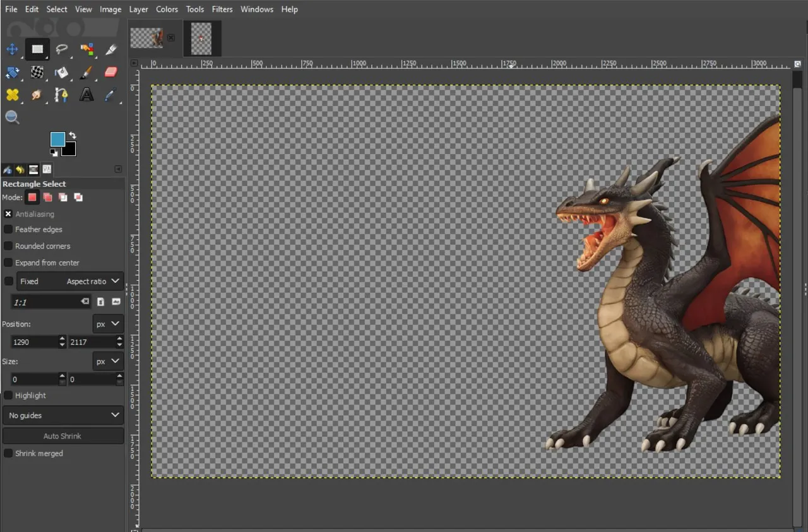Select the Move tool

point(12,49)
